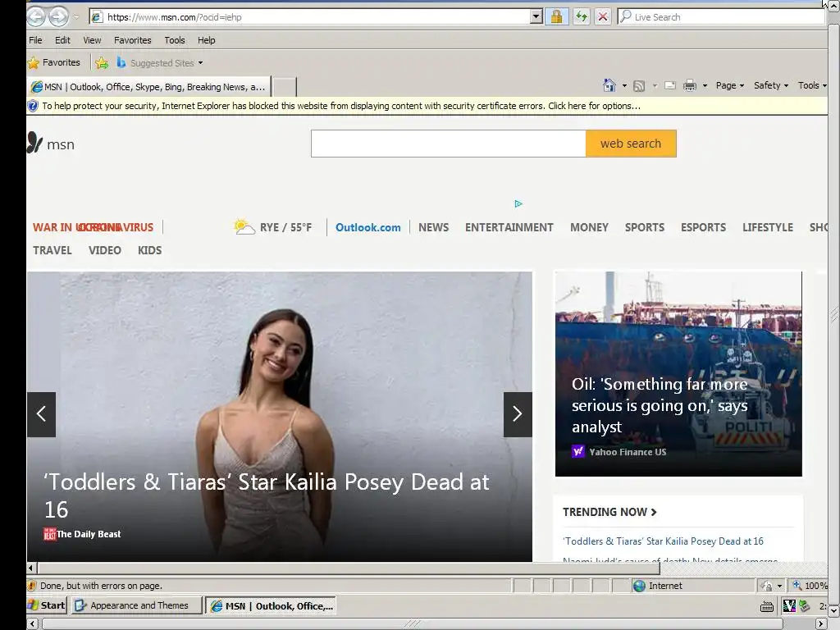Open the View menu
Screen dimensions: 840x630
[92, 40]
